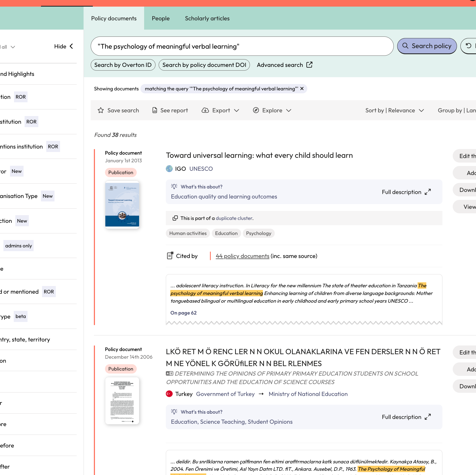The width and height of the screenshot is (476, 475).
Task: Click the Cited by document icon
Action: click(170, 256)
